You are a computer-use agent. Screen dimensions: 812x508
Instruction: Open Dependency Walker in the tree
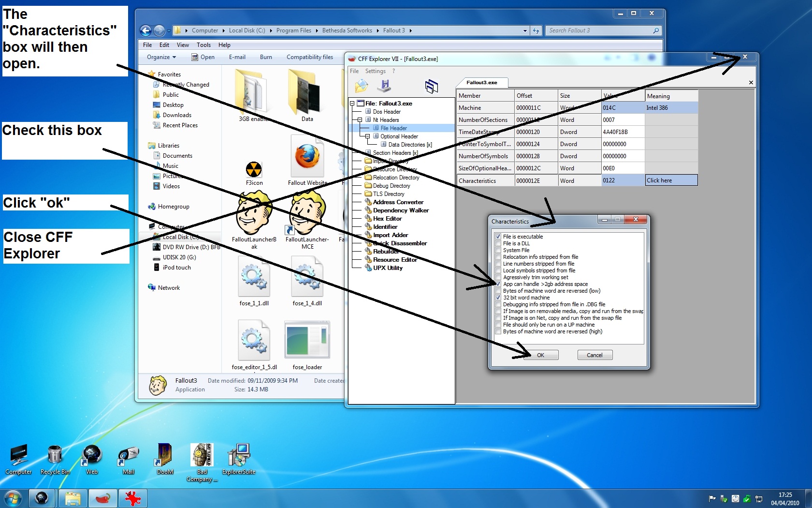pos(401,210)
